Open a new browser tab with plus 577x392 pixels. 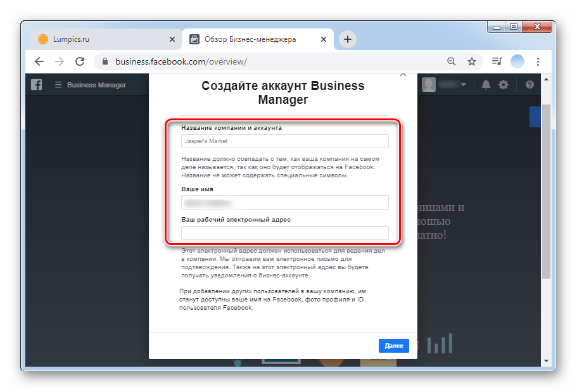(x=347, y=39)
